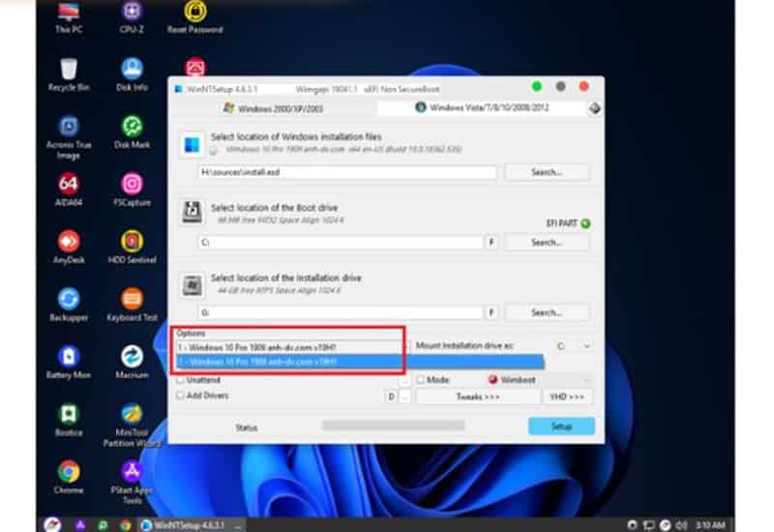774x532 pixels.
Task: Open Battery Mon desktop icon
Action: (69, 364)
